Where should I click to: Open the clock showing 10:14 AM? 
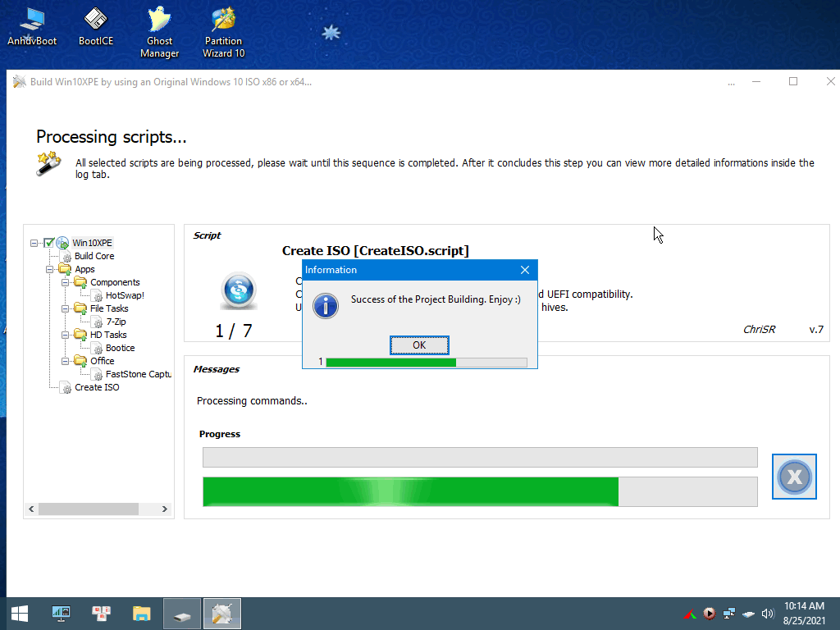tap(804, 614)
